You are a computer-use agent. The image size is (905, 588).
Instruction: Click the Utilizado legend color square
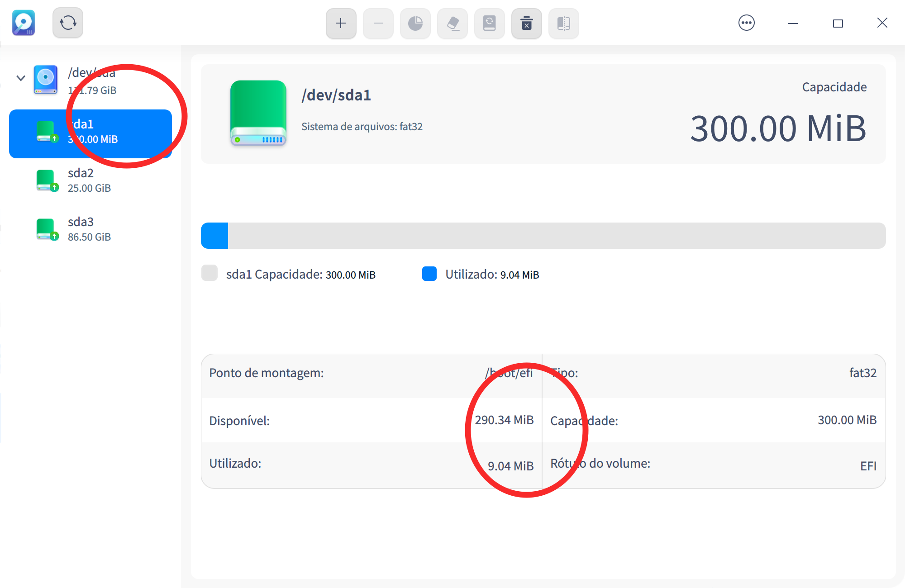[429, 274]
